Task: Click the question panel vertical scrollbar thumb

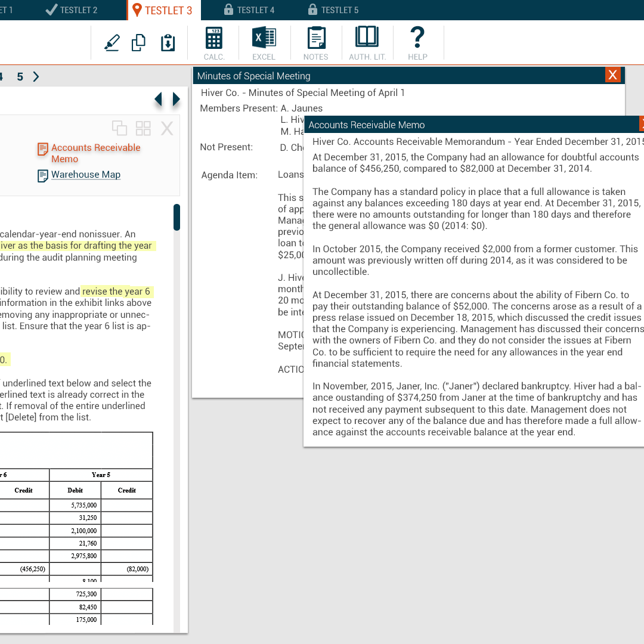Action: (x=177, y=217)
